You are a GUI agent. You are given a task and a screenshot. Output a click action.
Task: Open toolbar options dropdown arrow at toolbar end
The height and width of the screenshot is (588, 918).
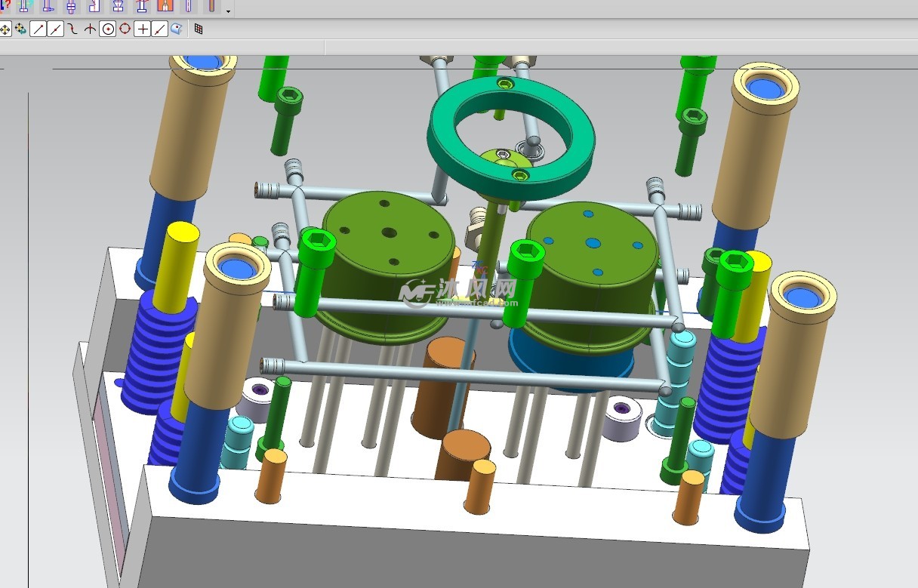pyautogui.click(x=229, y=13)
